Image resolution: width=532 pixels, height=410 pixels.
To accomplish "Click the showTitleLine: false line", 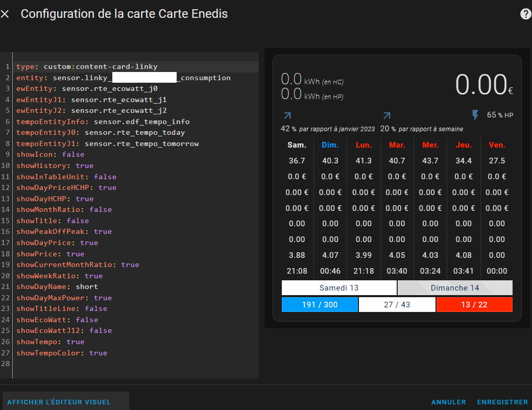I will (62, 308).
